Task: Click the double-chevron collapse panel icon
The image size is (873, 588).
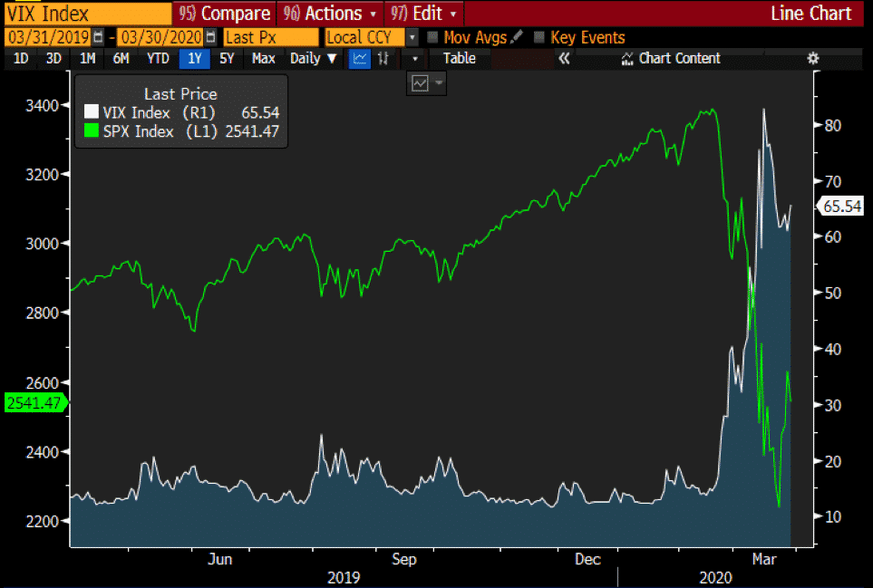Action: [x=563, y=58]
